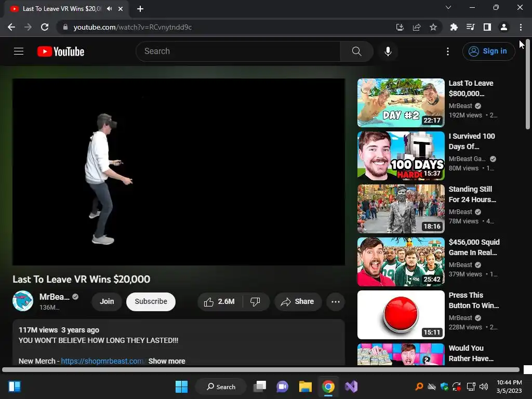Open Visual Studio from taskbar
The width and height of the screenshot is (532, 399).
click(x=351, y=387)
